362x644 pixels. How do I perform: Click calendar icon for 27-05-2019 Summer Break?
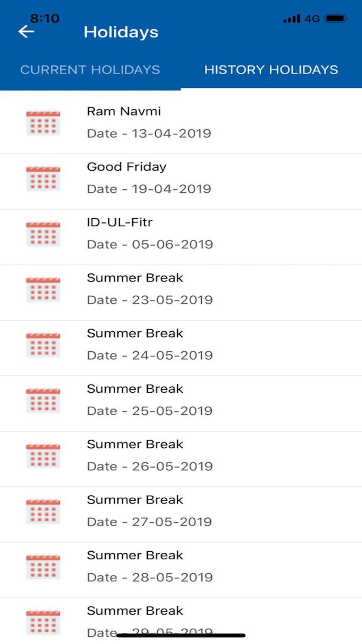click(43, 511)
